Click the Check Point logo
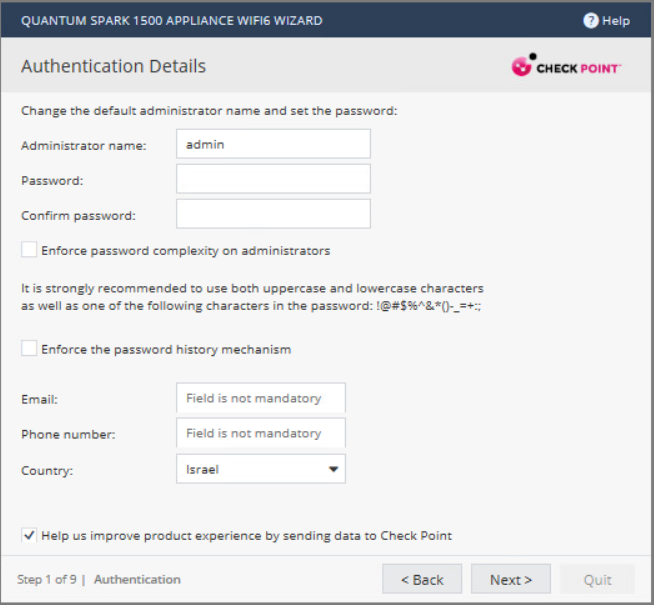 click(566, 65)
